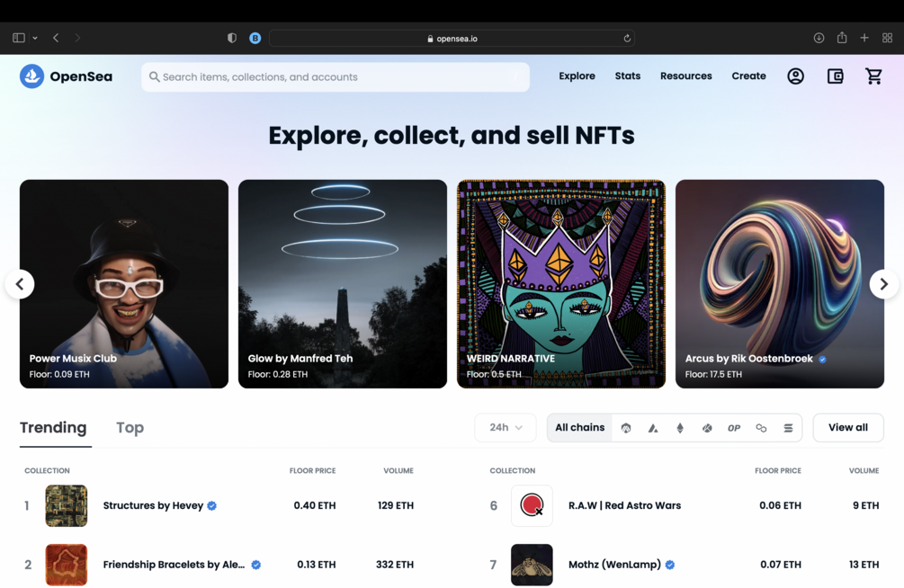
Task: Click Red Astro Wars thumbnail image
Action: pyautogui.click(x=532, y=505)
